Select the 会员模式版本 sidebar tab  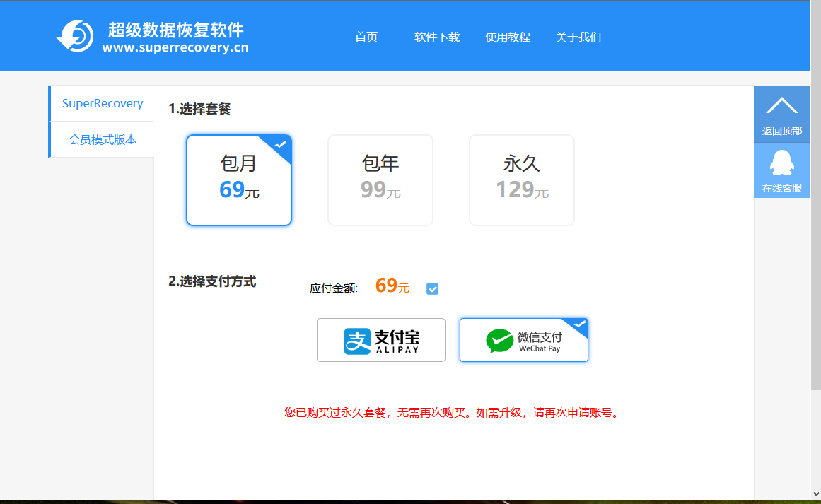[x=102, y=140]
